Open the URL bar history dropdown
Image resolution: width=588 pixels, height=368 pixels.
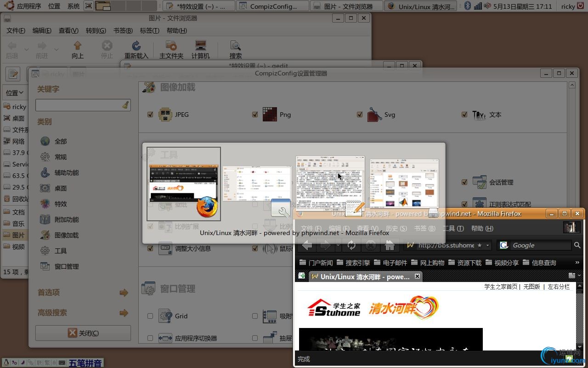click(488, 246)
